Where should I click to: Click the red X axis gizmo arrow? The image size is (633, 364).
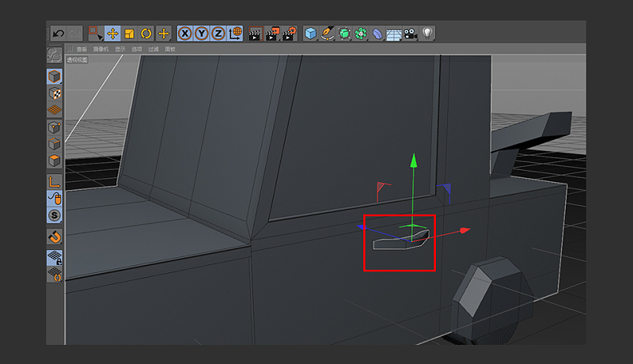[465, 230]
